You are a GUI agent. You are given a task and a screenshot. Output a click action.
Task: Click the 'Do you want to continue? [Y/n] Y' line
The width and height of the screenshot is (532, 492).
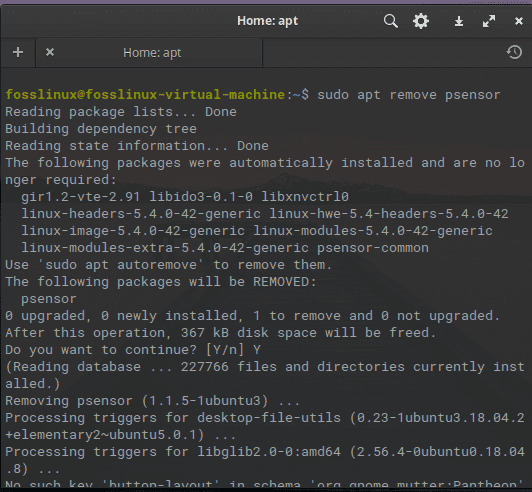(133, 350)
